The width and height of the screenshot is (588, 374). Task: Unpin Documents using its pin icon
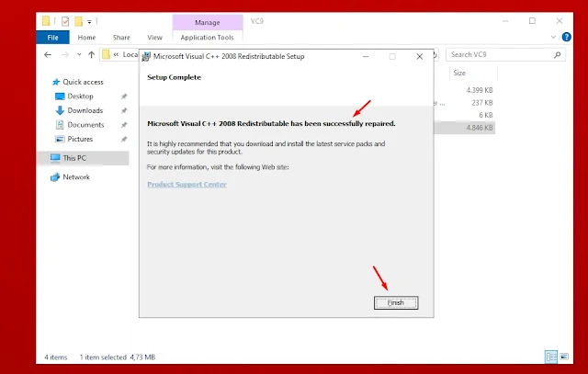(x=124, y=125)
